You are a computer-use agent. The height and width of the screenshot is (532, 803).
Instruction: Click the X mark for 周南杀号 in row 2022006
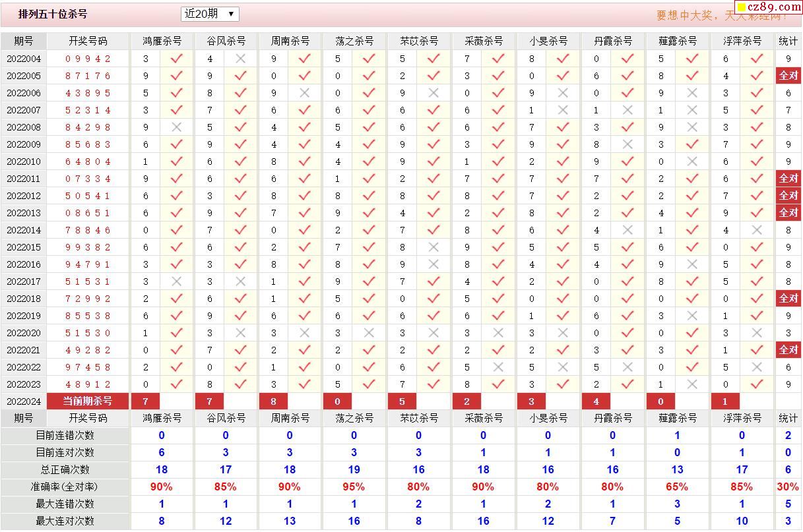(305, 93)
